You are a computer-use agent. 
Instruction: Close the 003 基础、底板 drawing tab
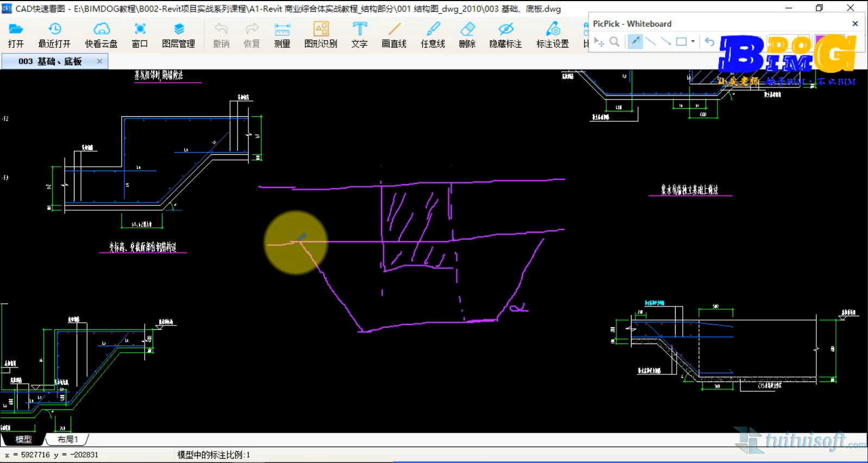coord(99,61)
